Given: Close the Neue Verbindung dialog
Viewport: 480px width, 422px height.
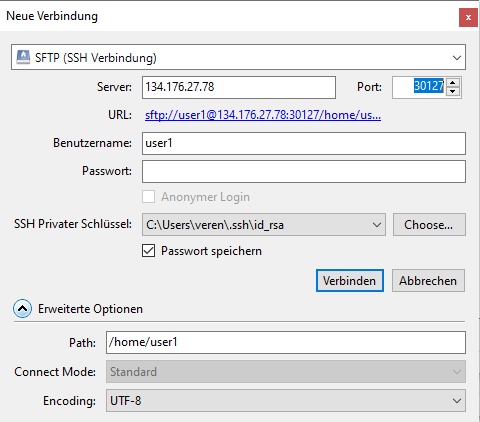Looking at the screenshot, I should tap(468, 18).
